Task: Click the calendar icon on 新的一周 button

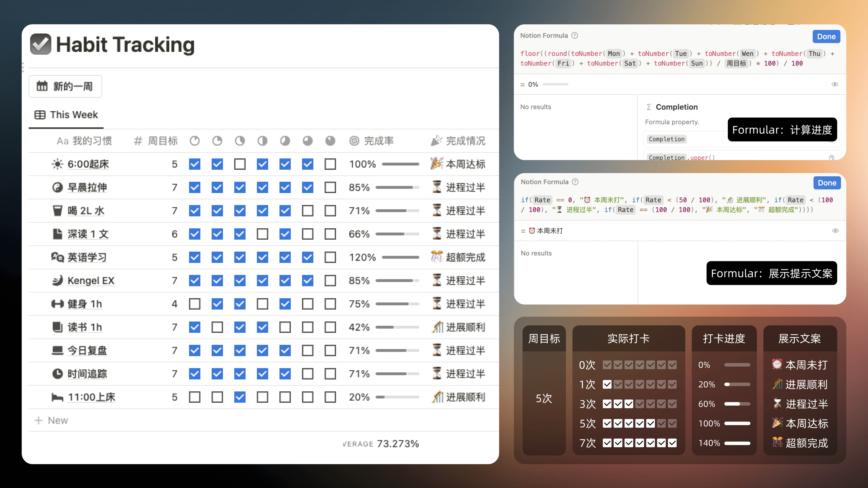Action: tap(42, 86)
